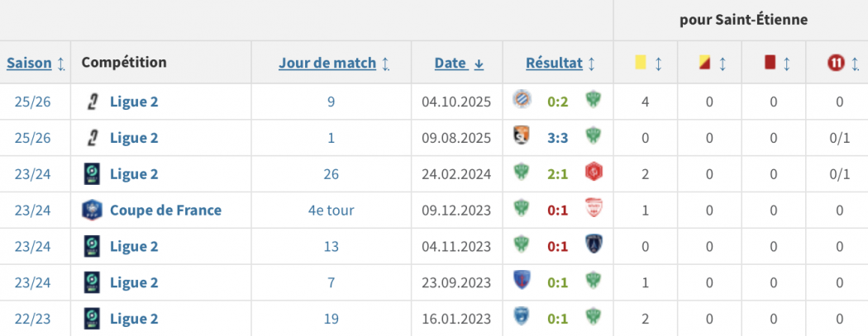Open Coupe de France competition link
Screen dimensions: 868x336
point(165,210)
